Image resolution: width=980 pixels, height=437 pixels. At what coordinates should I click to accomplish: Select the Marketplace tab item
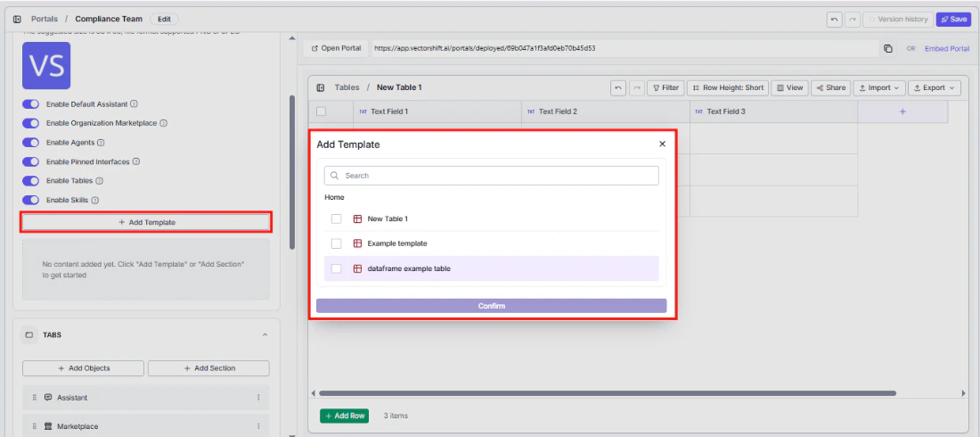[145, 426]
